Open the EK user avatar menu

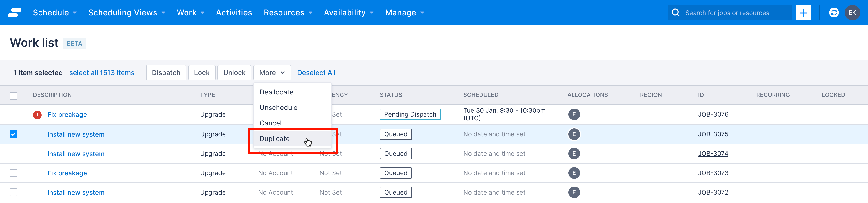coord(852,13)
